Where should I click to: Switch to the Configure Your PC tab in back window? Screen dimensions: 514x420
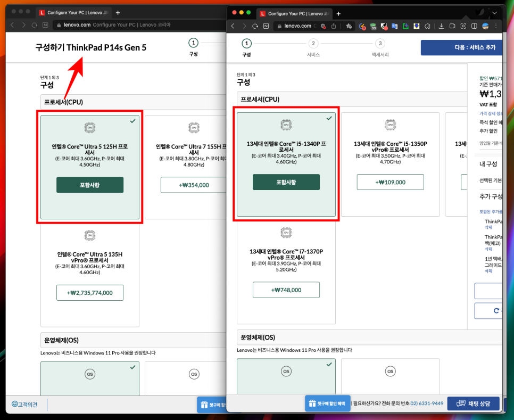click(74, 13)
